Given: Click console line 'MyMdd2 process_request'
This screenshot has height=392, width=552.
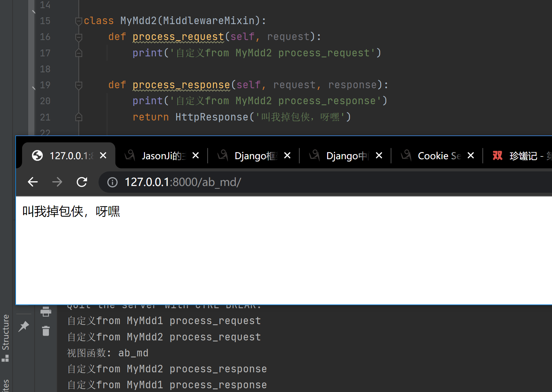Looking at the screenshot, I should coord(164,337).
